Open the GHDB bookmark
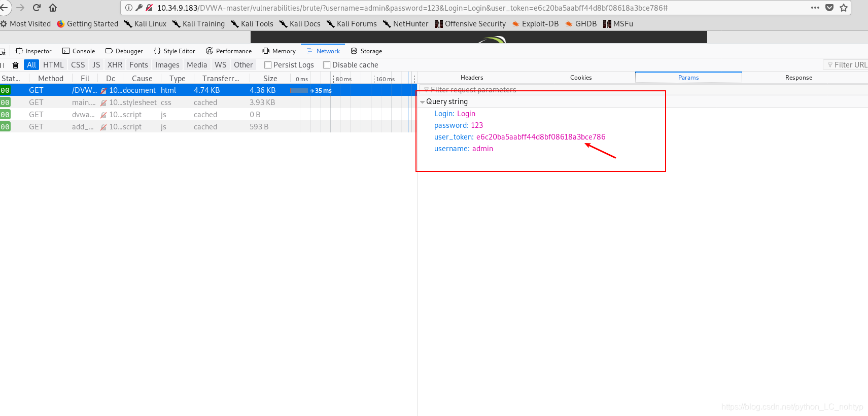 click(581, 24)
